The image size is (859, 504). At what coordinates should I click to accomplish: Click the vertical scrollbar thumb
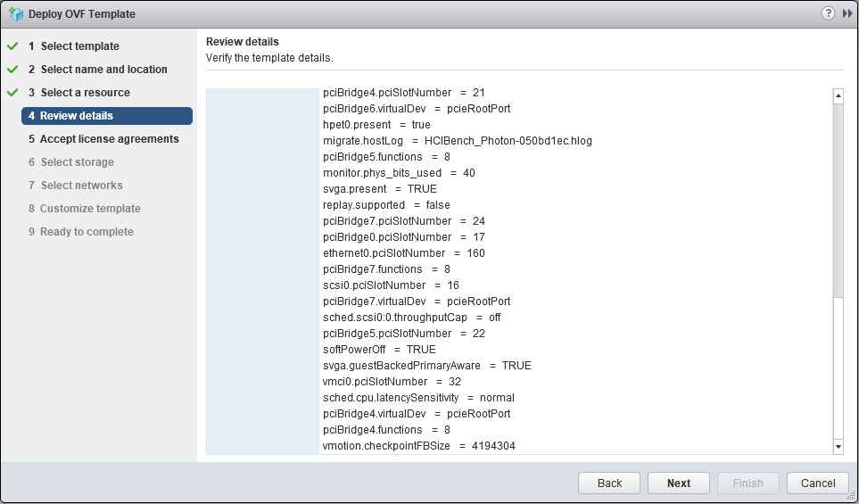[838, 200]
